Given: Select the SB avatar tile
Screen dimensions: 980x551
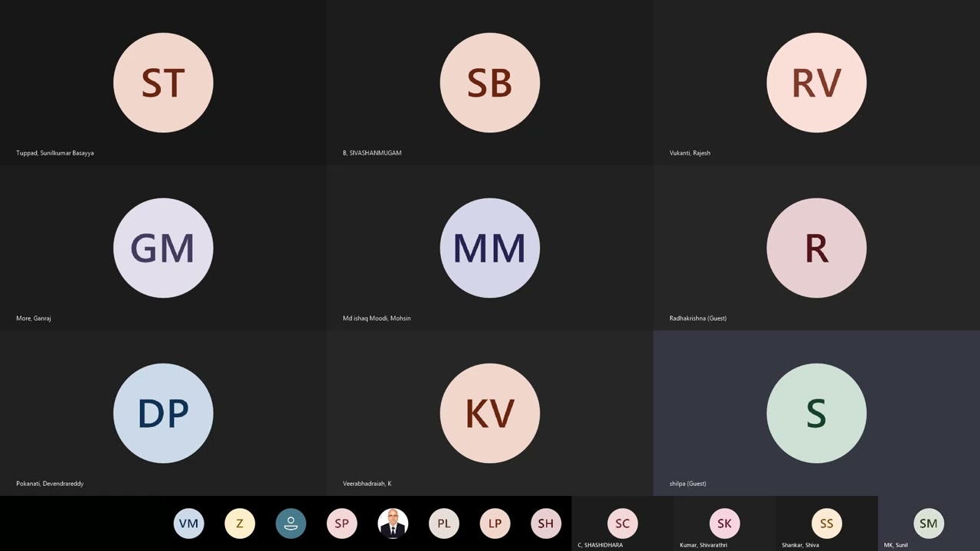Looking at the screenshot, I should tap(490, 83).
